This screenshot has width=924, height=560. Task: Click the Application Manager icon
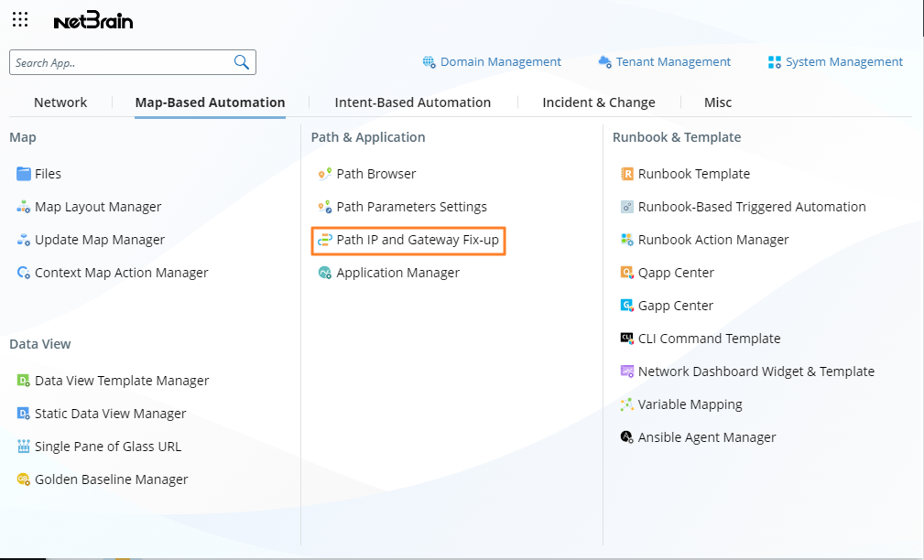324,273
